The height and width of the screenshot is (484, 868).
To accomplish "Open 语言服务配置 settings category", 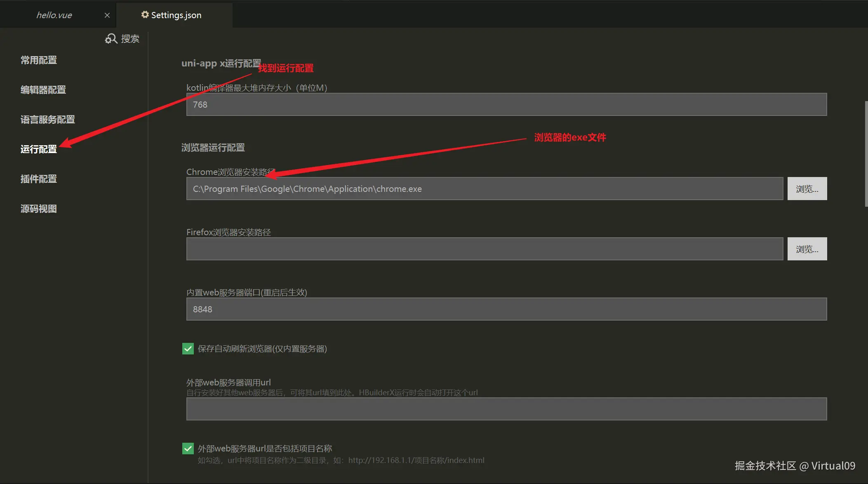I will tap(48, 120).
